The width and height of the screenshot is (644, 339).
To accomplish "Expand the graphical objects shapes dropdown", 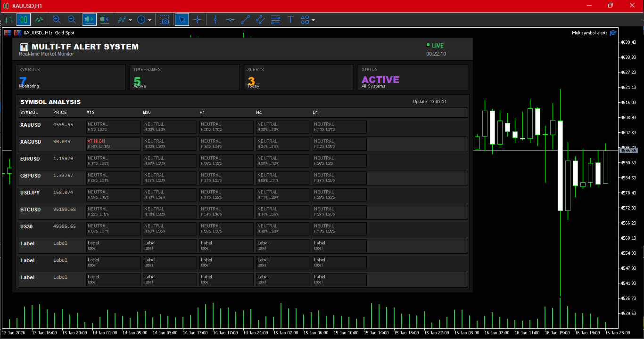I will tap(307, 20).
